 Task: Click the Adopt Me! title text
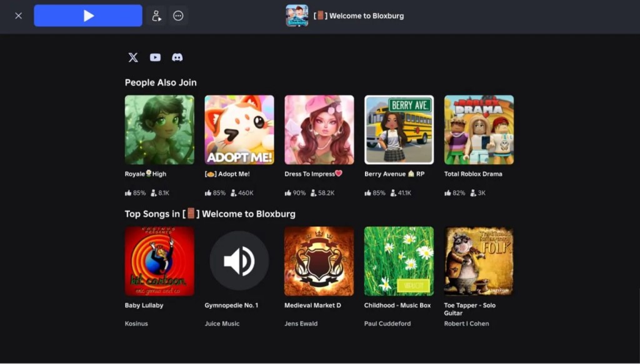pos(227,174)
